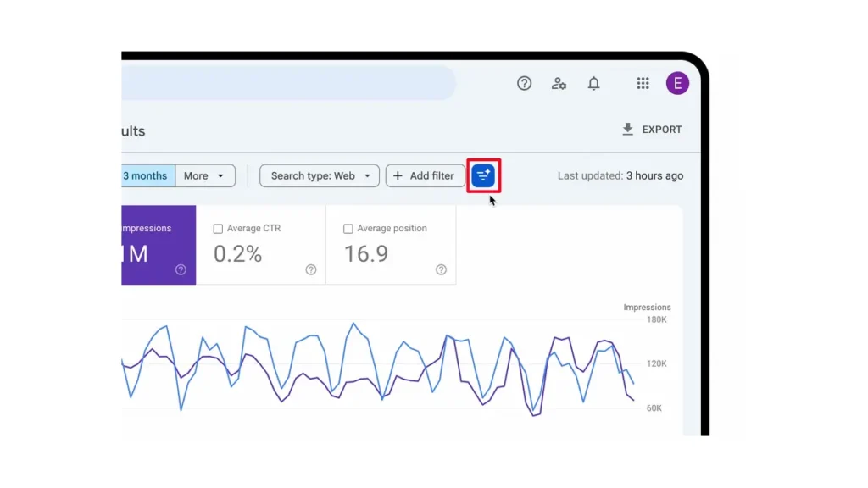
Task: Click the EXPORT button
Action: pos(651,130)
